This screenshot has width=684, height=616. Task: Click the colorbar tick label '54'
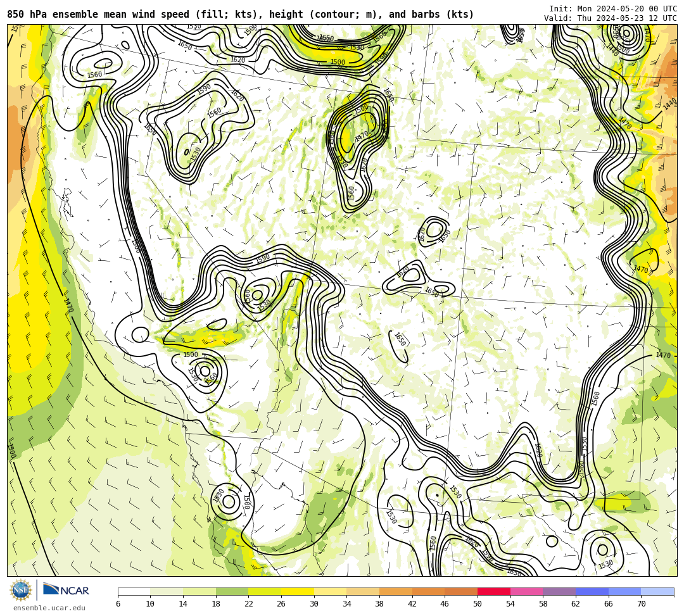pos(510,604)
